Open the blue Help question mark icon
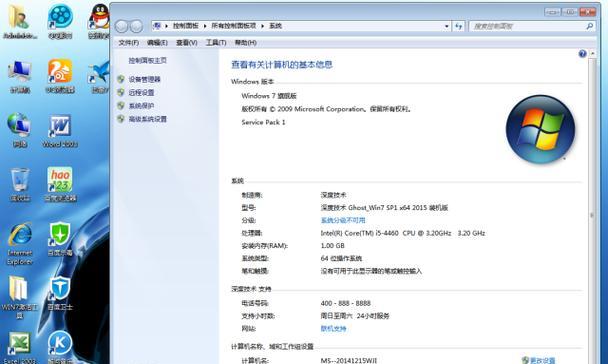Viewport: 608px width, 364px height. (582, 54)
